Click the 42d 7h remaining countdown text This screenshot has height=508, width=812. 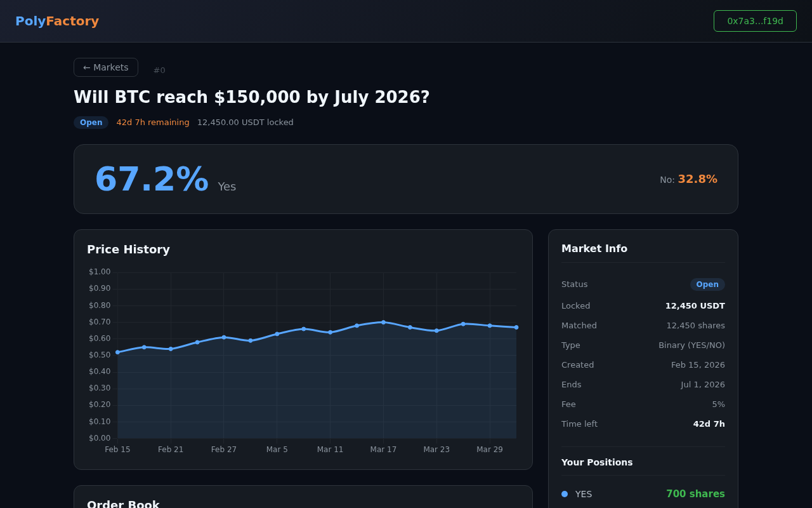152,123
